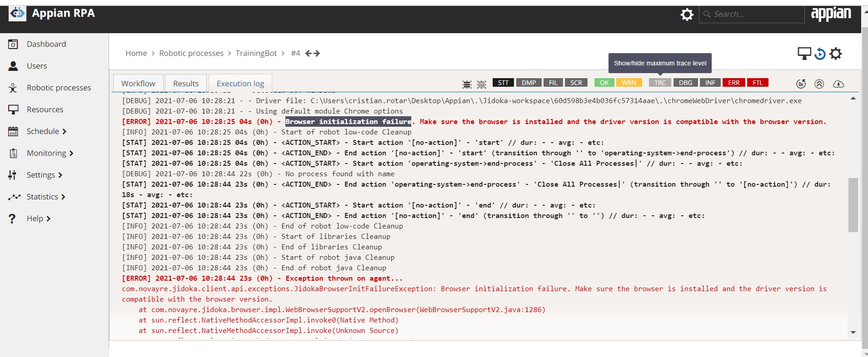Click highlighted 'Browser initialization failure' text
The width and height of the screenshot is (868, 357).
[348, 122]
